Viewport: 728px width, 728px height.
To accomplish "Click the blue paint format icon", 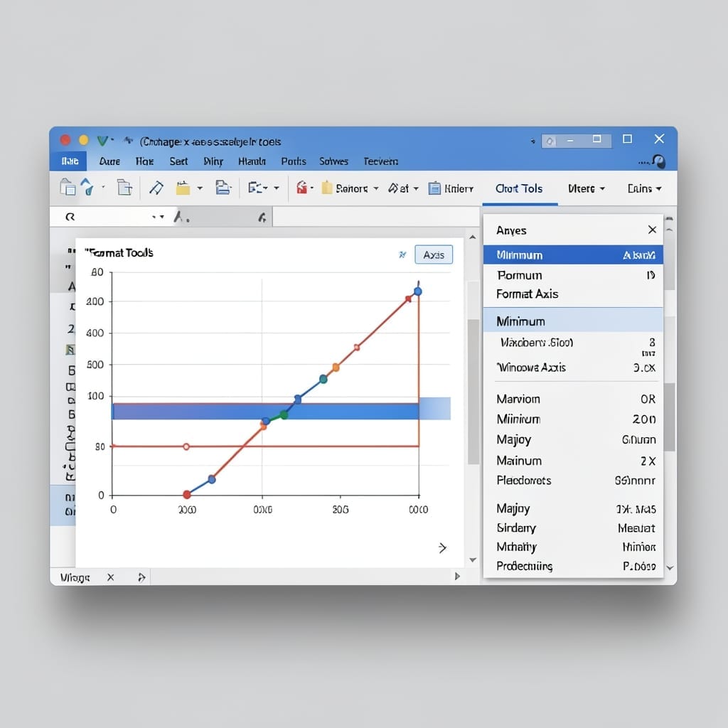I will pos(87,187).
